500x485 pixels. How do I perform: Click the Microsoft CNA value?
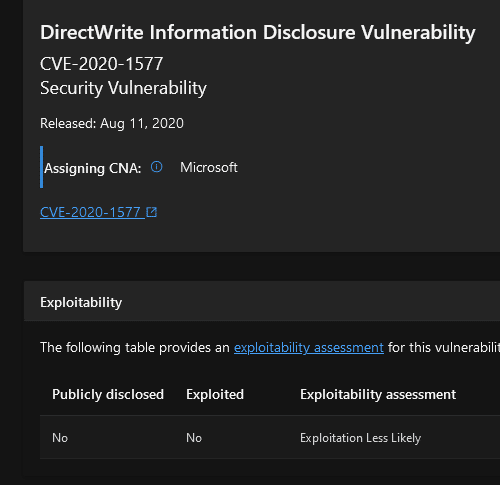pos(209,167)
